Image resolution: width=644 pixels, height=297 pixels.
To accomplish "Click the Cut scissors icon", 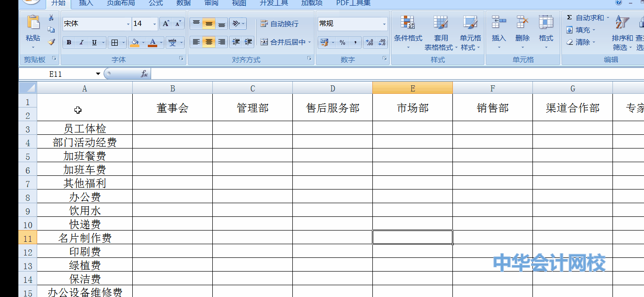I will (51, 18).
